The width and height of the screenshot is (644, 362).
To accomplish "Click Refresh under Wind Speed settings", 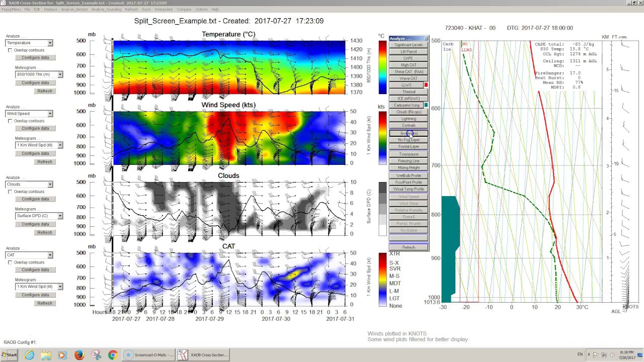I will coord(44,162).
